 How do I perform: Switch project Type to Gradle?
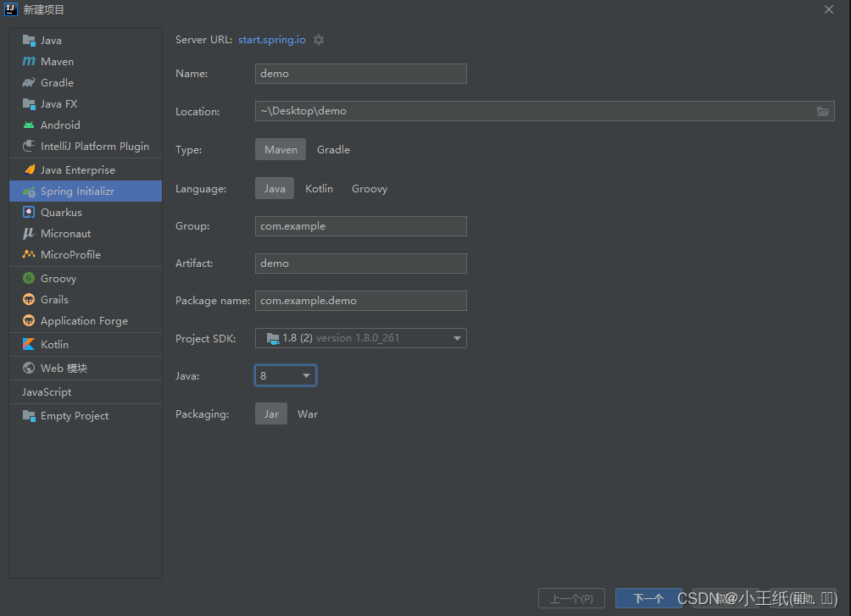pos(333,149)
